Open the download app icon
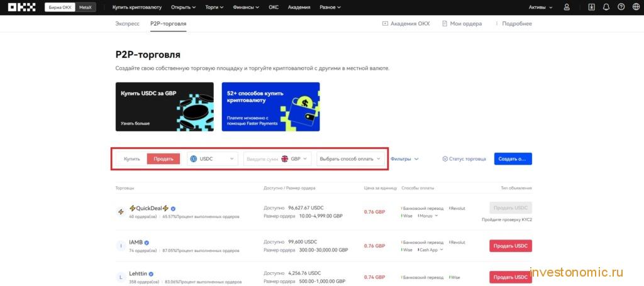644x286 pixels. [x=591, y=7]
